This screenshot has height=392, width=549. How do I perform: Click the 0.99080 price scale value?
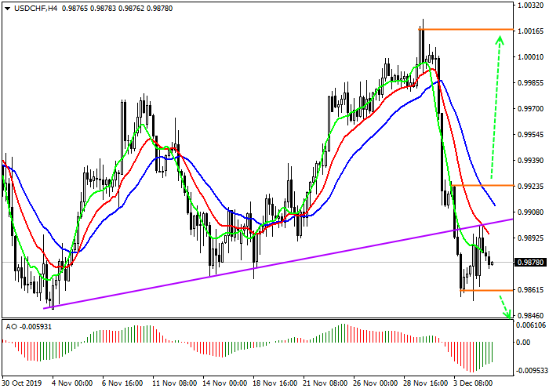(x=531, y=212)
